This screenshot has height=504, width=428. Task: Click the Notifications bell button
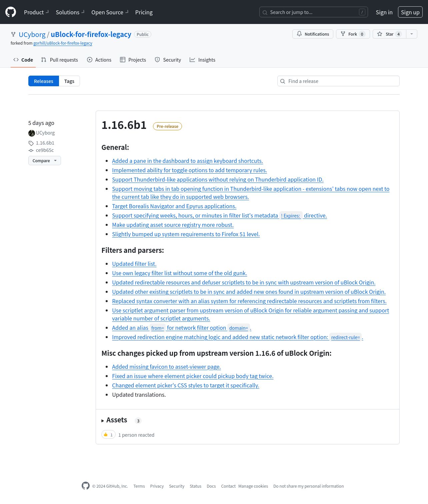tap(313, 34)
